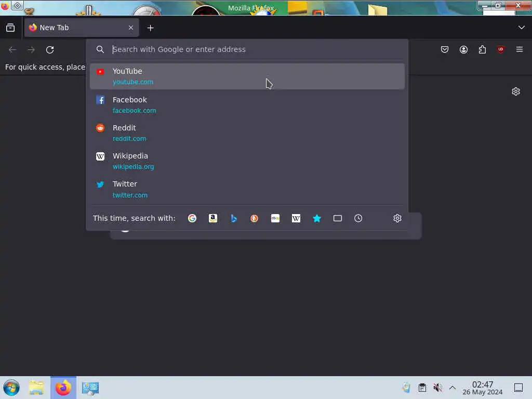Go back one page

pos(12,50)
